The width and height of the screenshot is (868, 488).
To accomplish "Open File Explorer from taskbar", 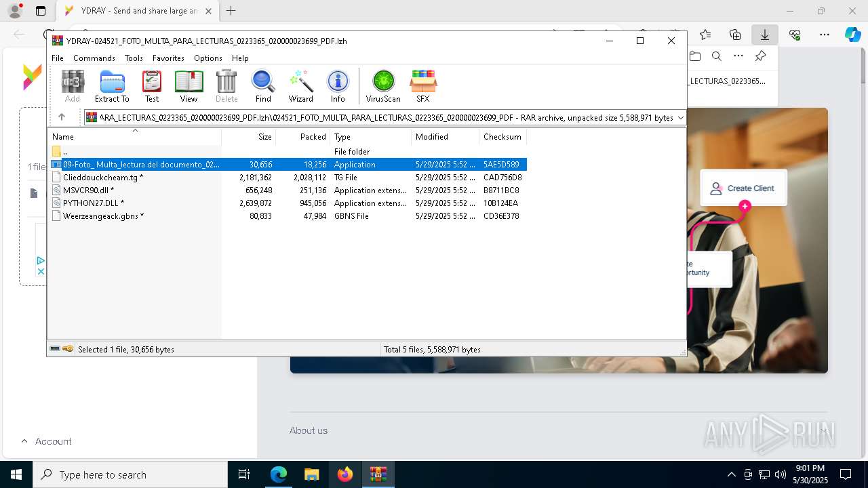I will point(312,474).
